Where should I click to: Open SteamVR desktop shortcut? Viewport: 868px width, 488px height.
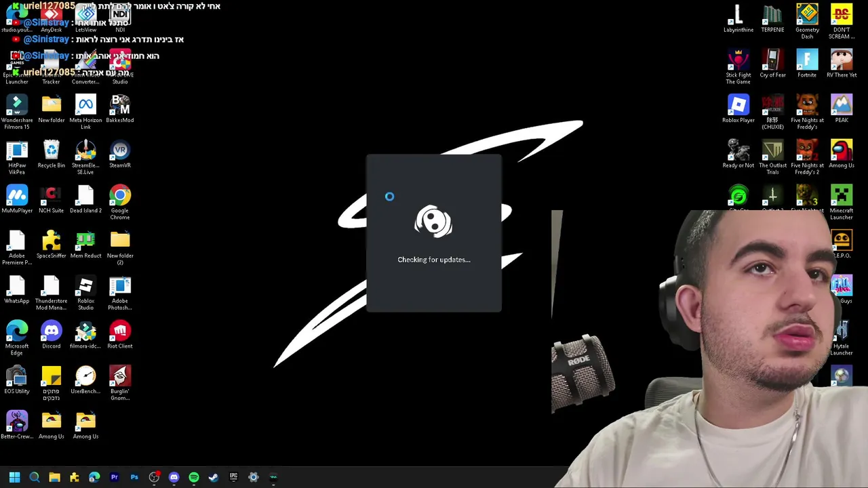(x=120, y=154)
